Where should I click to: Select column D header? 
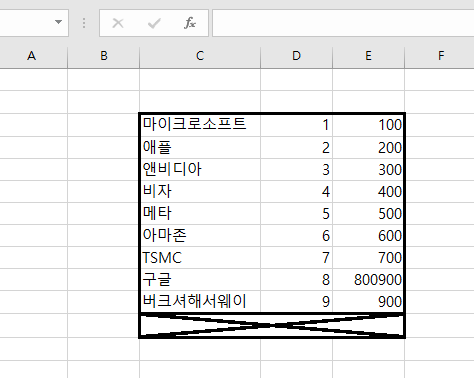[x=296, y=56]
